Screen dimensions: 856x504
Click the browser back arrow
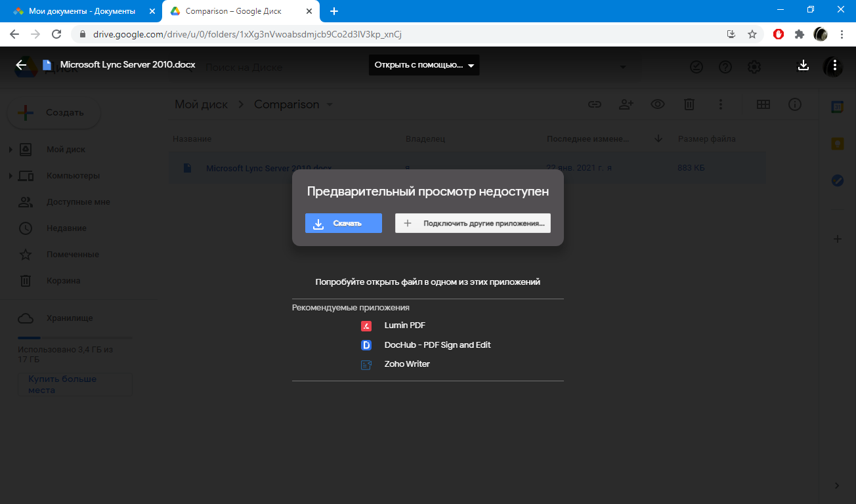pos(14,34)
